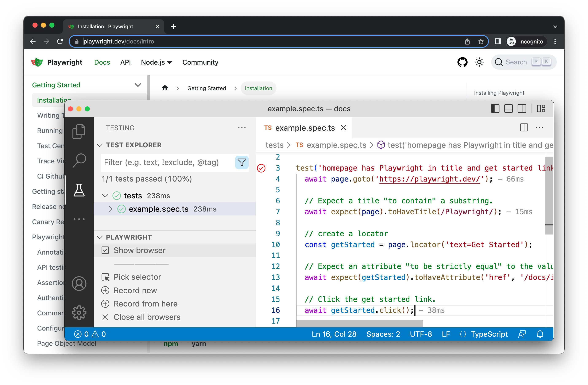588x385 pixels.
Task: Select the example.spec.ts editor tab
Action: click(305, 128)
